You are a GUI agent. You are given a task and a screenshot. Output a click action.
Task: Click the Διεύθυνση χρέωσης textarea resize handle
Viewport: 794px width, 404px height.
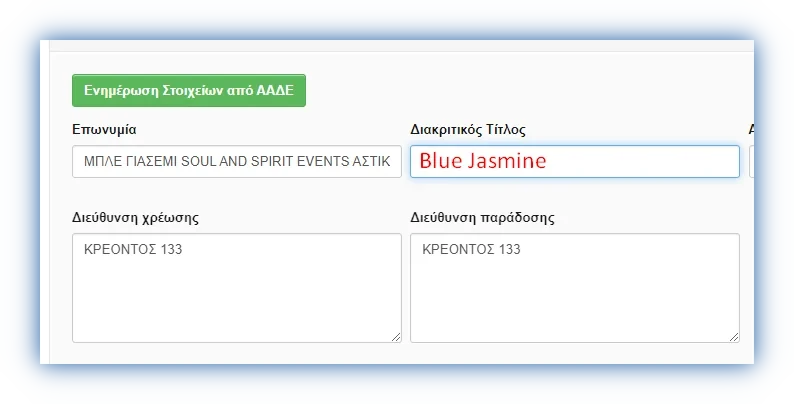396,337
